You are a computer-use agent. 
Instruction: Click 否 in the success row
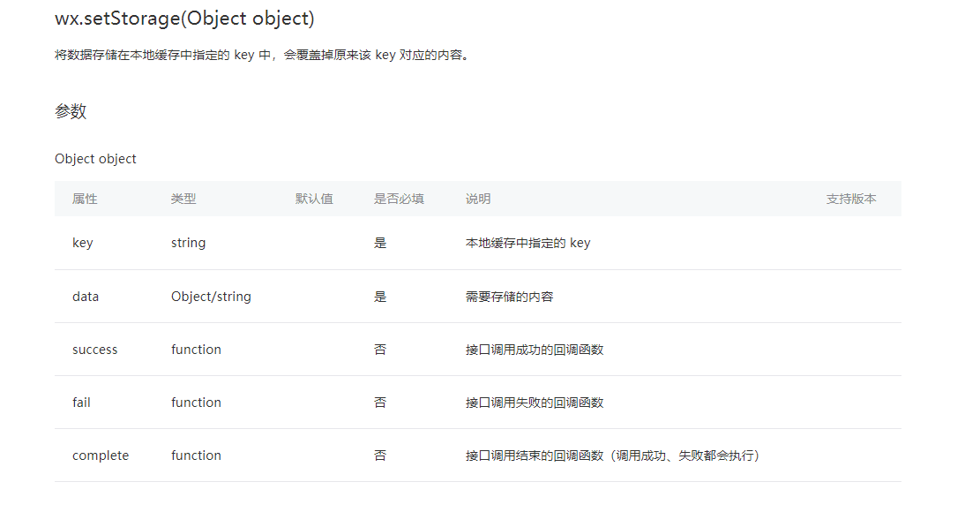pos(380,350)
